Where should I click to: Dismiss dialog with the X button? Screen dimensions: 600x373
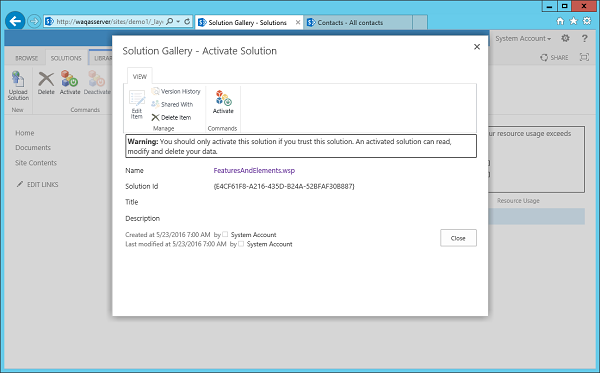click(x=477, y=47)
